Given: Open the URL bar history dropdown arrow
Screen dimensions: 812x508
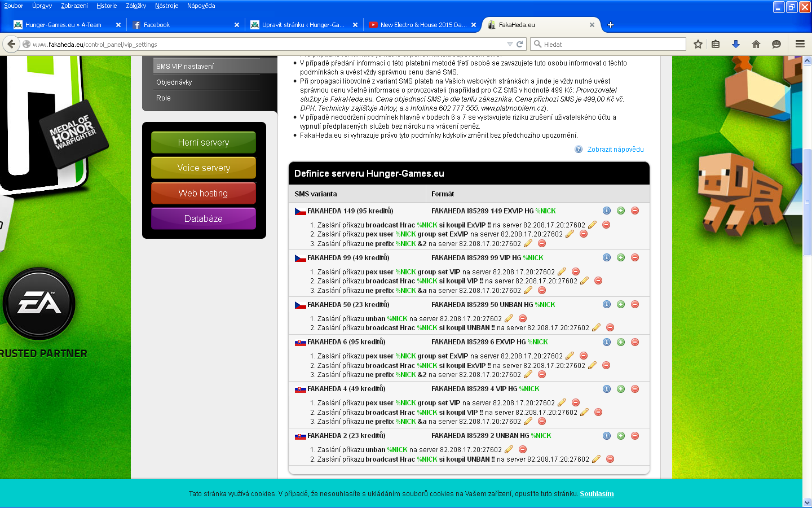Looking at the screenshot, I should (510, 44).
